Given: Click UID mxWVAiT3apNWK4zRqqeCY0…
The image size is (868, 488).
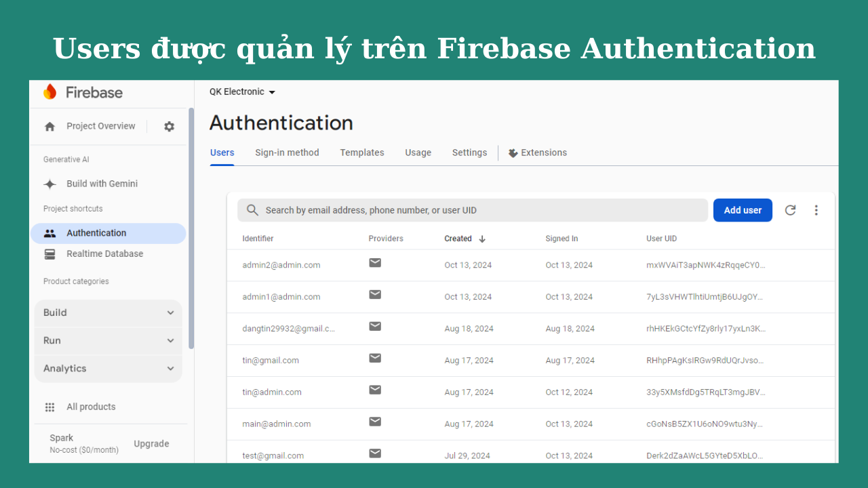Looking at the screenshot, I should (705, 266).
